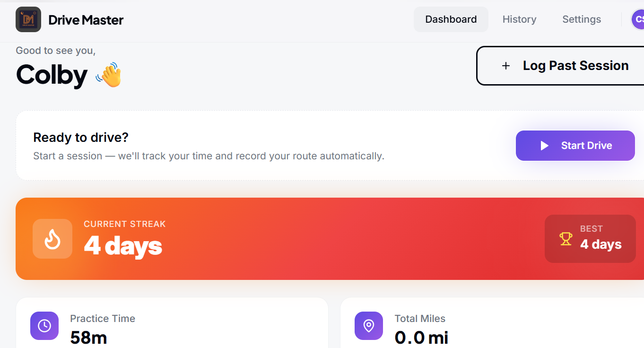644x348 pixels.
Task: Click the flame icon in the streak banner
Action: tap(52, 239)
